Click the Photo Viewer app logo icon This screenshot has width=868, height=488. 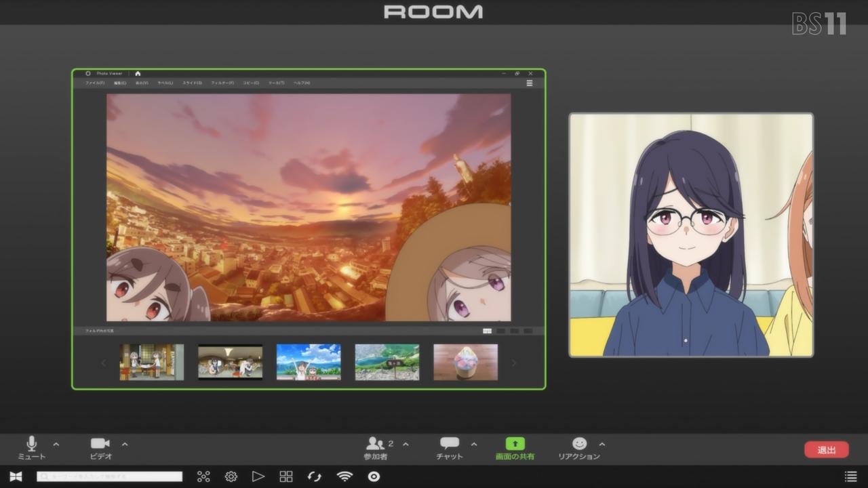88,73
